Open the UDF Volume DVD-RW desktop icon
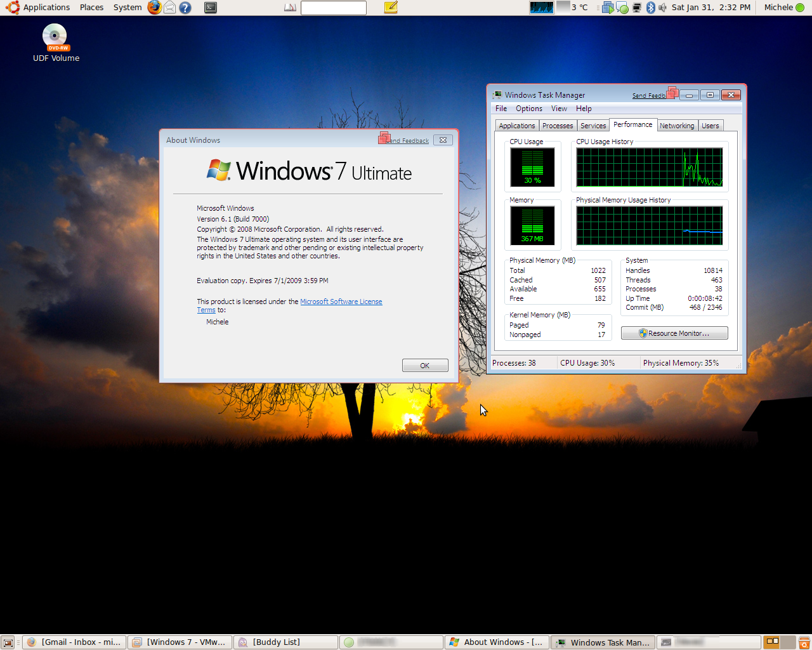This screenshot has height=650, width=812. coord(55,43)
